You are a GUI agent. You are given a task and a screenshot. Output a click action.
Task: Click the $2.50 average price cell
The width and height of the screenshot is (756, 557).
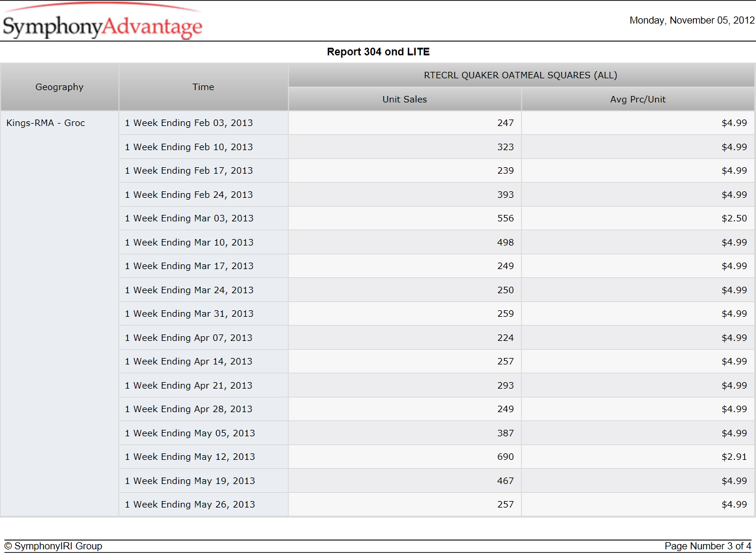638,218
